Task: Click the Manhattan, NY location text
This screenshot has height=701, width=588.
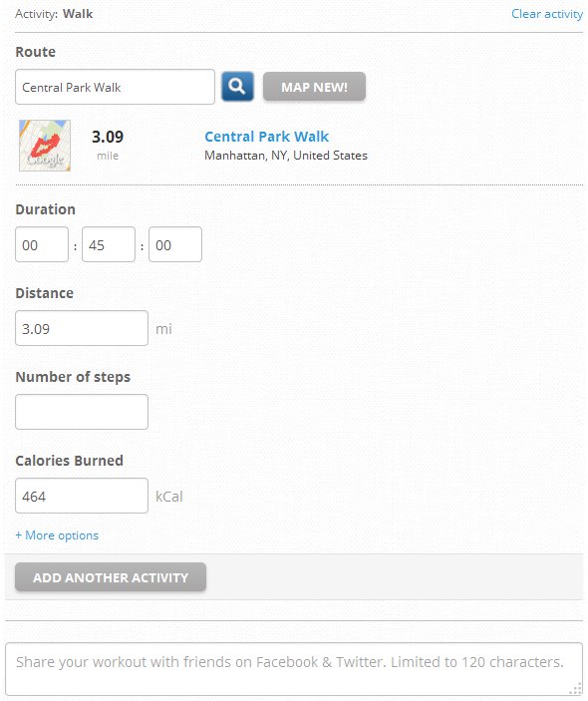Action: point(286,156)
